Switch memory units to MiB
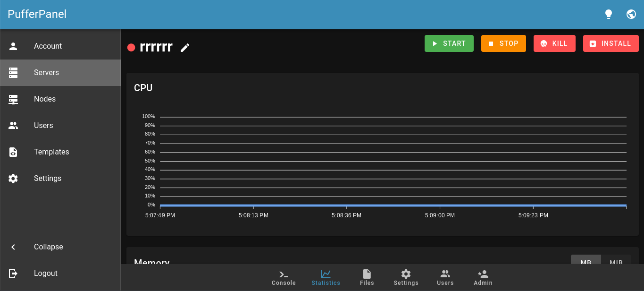644x291 pixels. tap(616, 263)
